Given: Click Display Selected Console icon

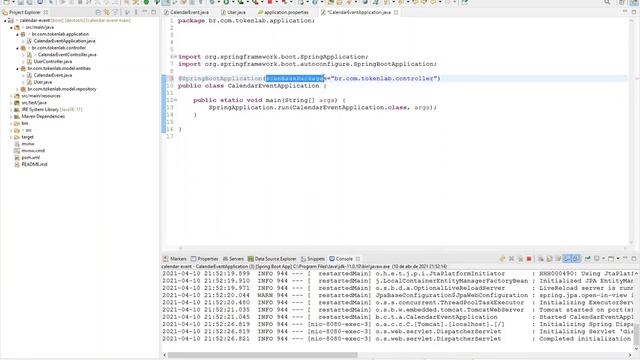Looking at the screenshot, I should [596, 259].
